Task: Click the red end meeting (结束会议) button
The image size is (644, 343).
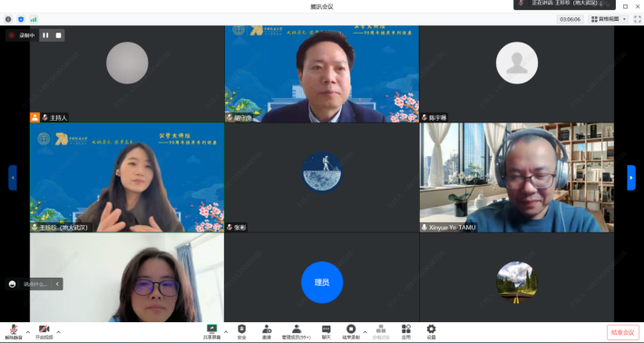Action: click(x=623, y=332)
